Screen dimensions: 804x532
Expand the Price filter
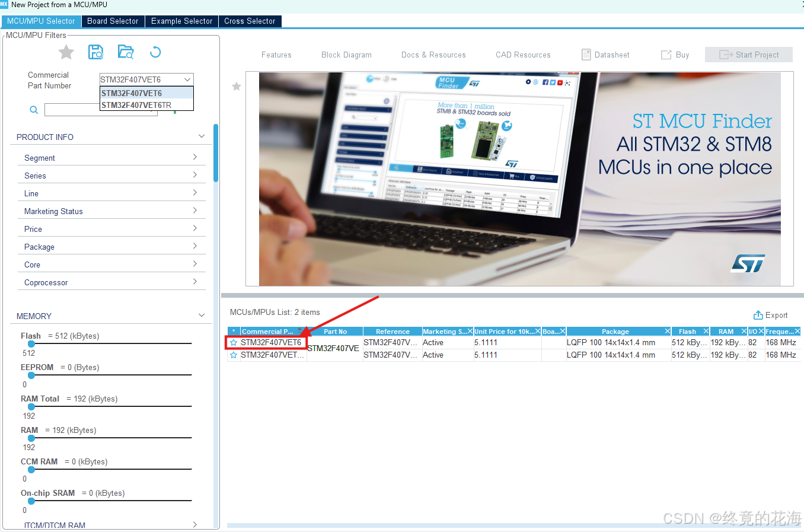[195, 228]
